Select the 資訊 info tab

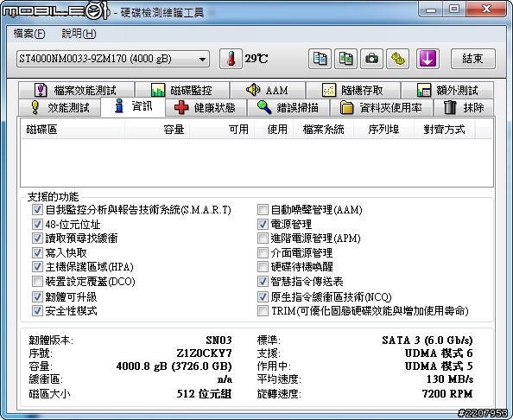tap(133, 106)
